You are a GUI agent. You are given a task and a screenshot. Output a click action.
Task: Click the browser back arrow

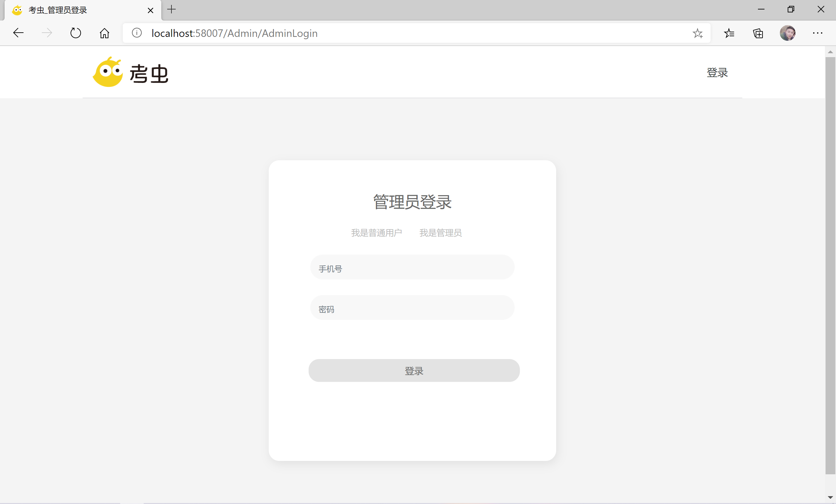point(18,33)
